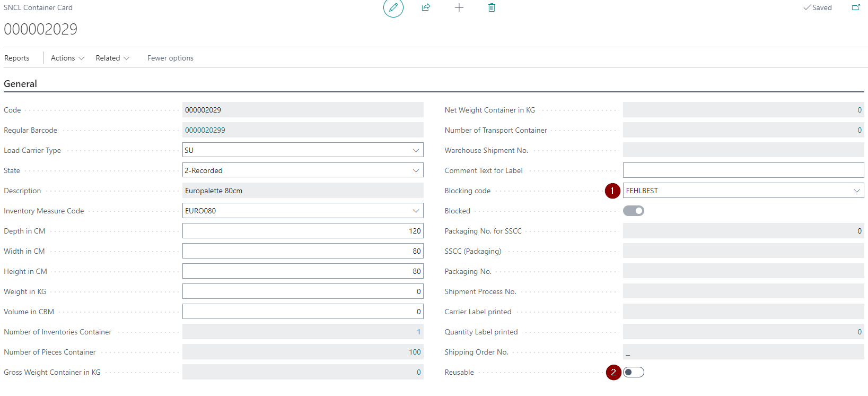The image size is (868, 396).
Task: Click the Depth in CM field
Action: 302,231
